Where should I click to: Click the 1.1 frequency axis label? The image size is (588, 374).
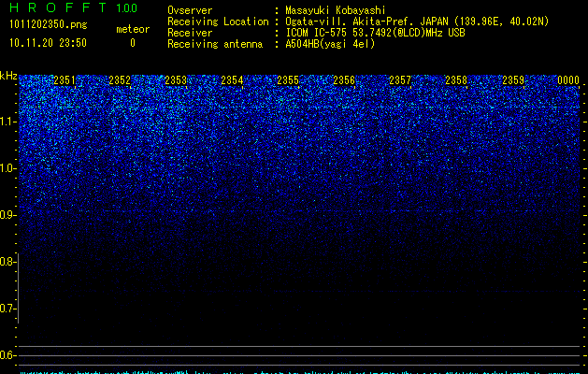coord(7,122)
